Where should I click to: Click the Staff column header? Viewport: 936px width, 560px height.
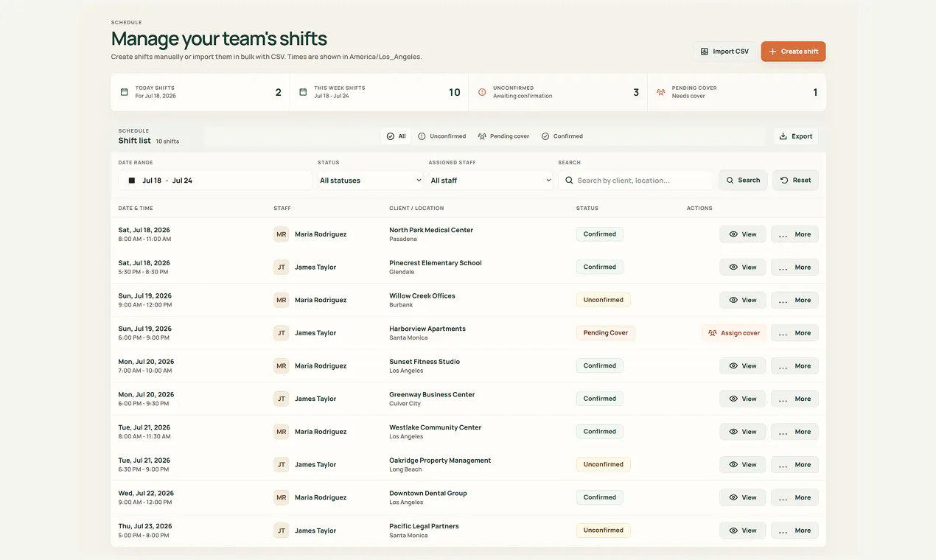pos(282,209)
